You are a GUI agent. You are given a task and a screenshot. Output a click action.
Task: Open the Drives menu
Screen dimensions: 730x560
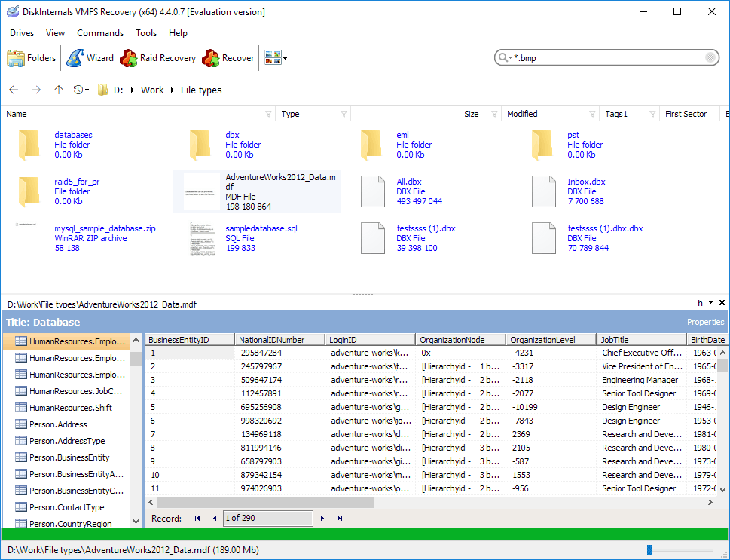22,33
